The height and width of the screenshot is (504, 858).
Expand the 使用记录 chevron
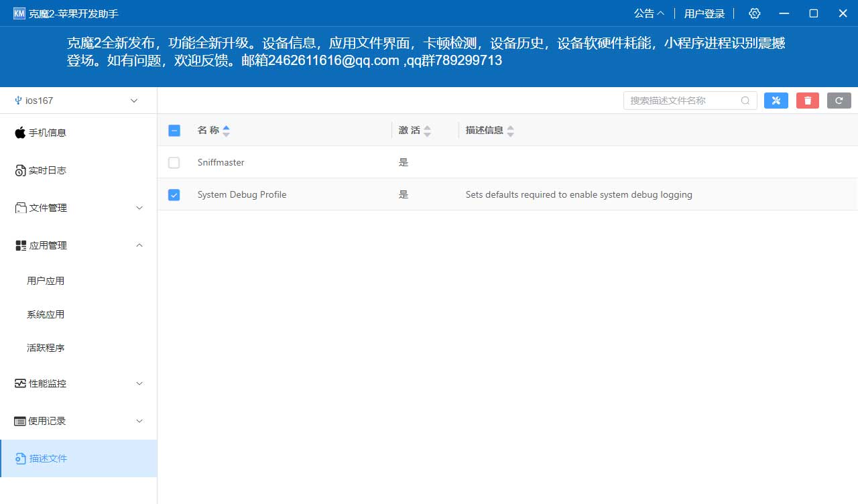[139, 421]
